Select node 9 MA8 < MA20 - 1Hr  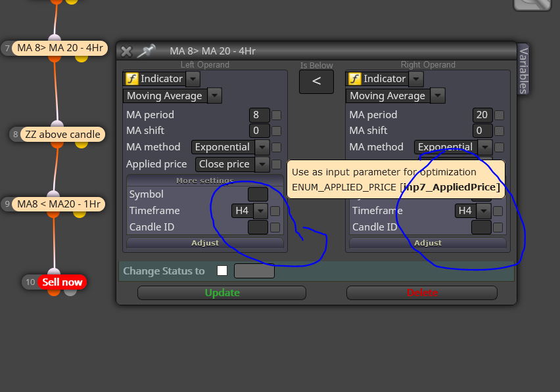point(59,204)
